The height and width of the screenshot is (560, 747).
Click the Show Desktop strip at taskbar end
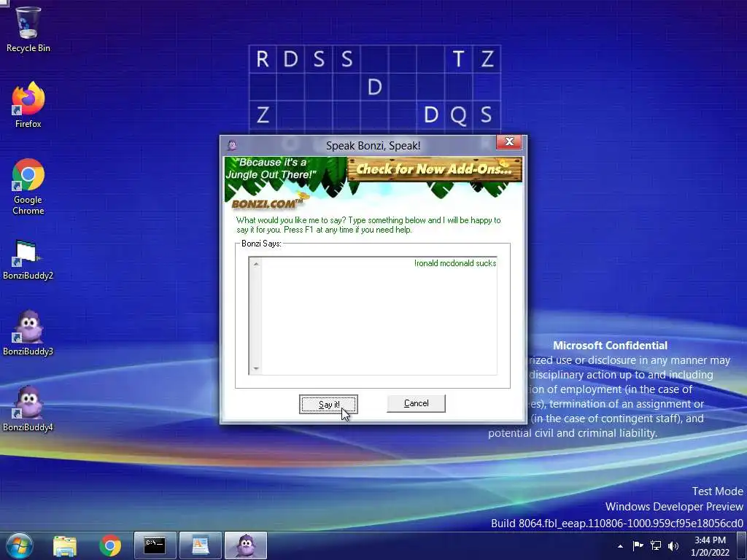(742, 545)
